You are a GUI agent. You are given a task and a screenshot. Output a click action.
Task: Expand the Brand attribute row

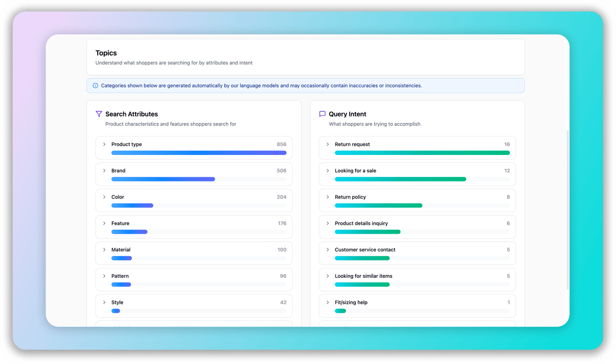coord(104,171)
